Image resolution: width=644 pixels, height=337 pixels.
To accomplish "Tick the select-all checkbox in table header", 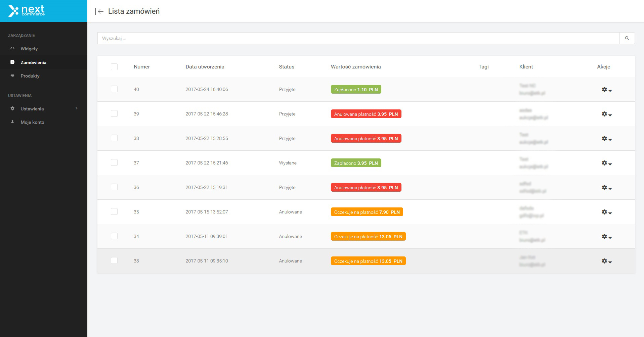I will [x=114, y=67].
